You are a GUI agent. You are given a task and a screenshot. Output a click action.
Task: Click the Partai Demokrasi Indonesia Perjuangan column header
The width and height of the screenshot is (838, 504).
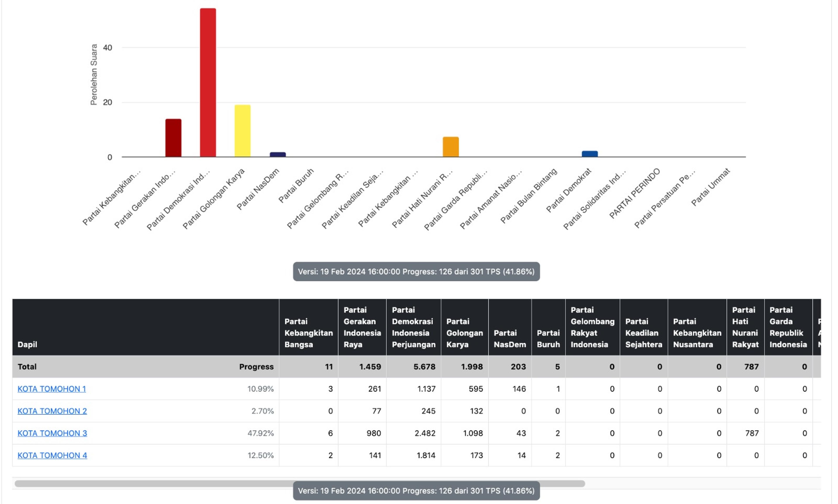click(x=414, y=327)
